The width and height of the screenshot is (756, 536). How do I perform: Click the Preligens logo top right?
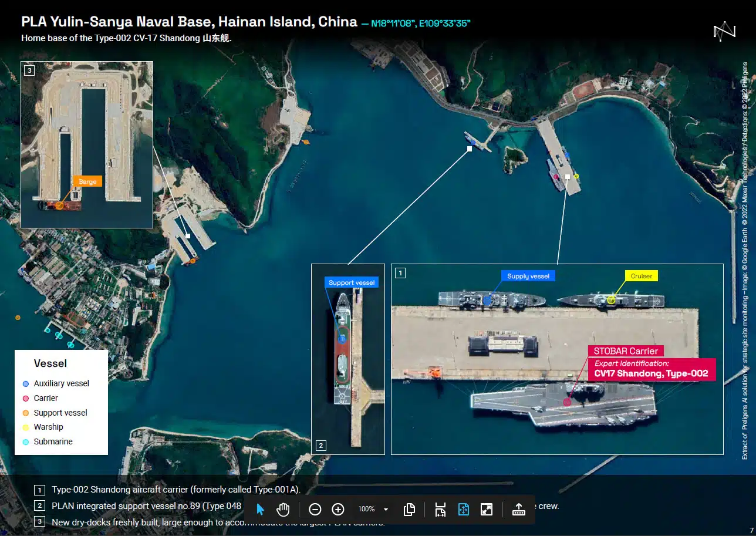pos(724,32)
